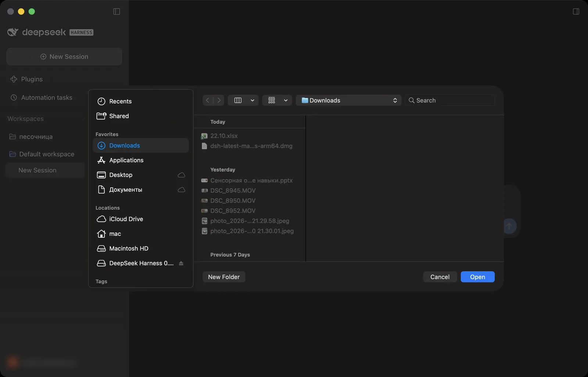Screen dimensions: 588x377
Task: Click the New Folder button
Action: tap(224, 277)
